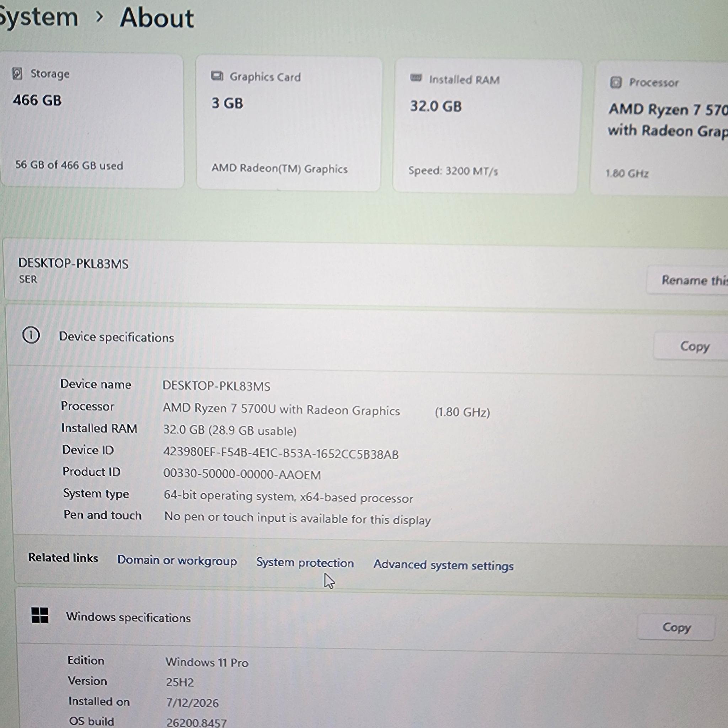This screenshot has height=728, width=728.
Task: Open the Storage 466 GB card
Action: [92, 121]
